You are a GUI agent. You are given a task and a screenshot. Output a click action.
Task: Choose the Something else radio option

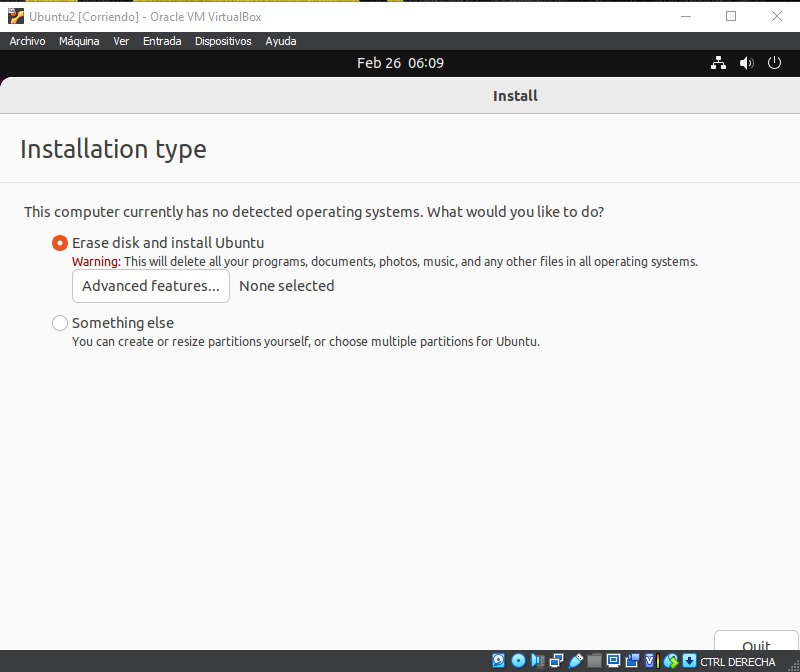[x=60, y=323]
